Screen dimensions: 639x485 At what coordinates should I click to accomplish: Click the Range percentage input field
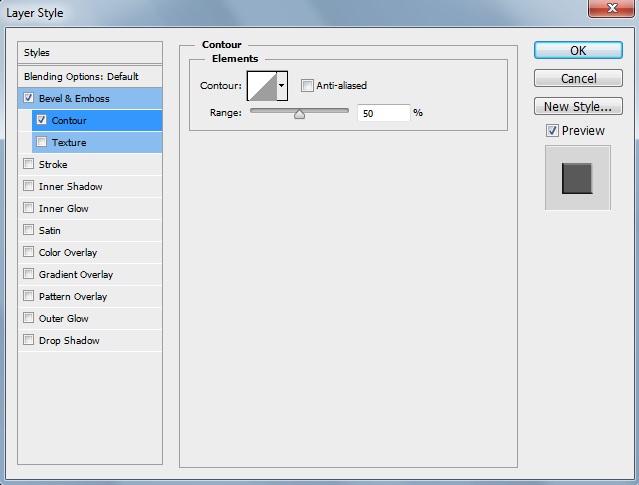point(383,113)
